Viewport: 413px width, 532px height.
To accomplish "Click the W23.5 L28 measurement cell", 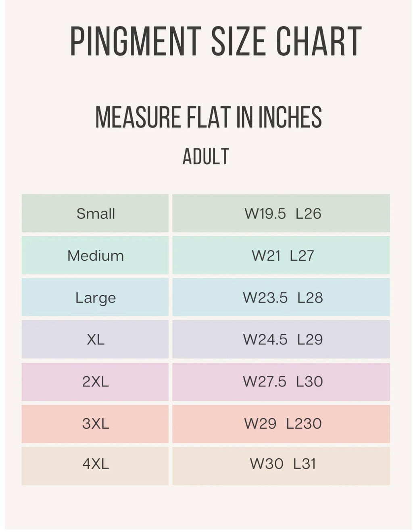I will pos(282,298).
